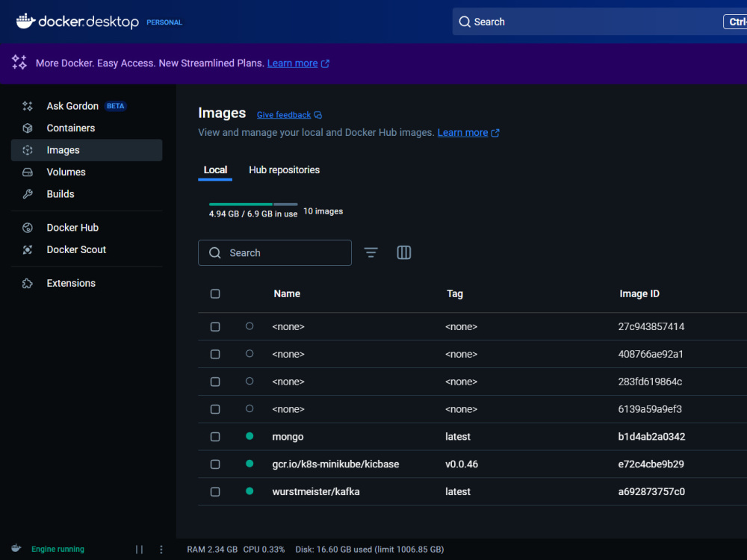Click status circle for image 6139a59a9ef3
This screenshot has width=747, height=560.
tap(249, 408)
